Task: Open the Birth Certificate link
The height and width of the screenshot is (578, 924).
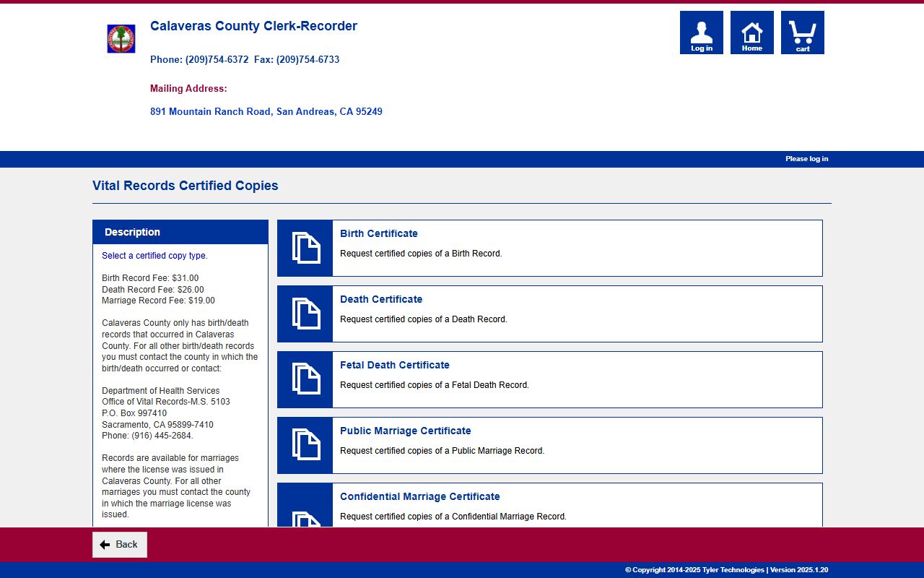Action: click(x=379, y=233)
